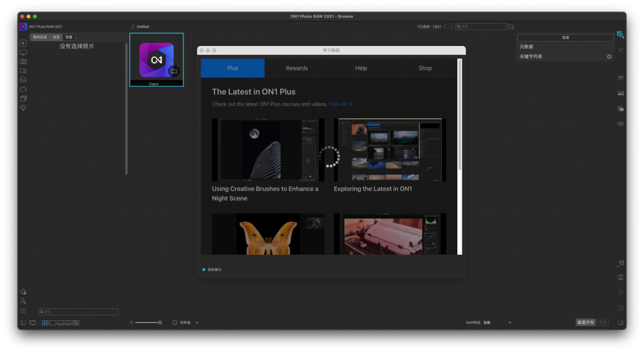Switch to grid view layout

click(45, 323)
